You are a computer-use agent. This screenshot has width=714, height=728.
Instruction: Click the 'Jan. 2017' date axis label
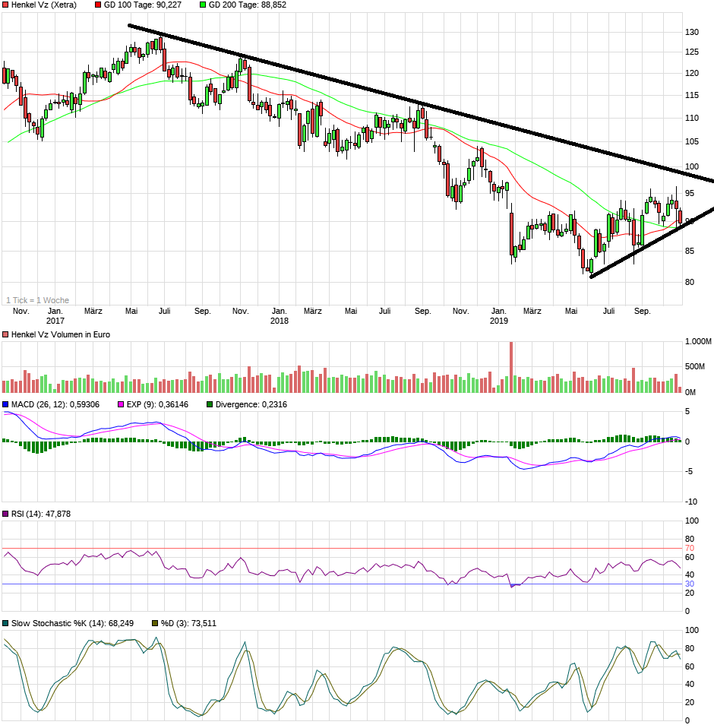(55, 315)
